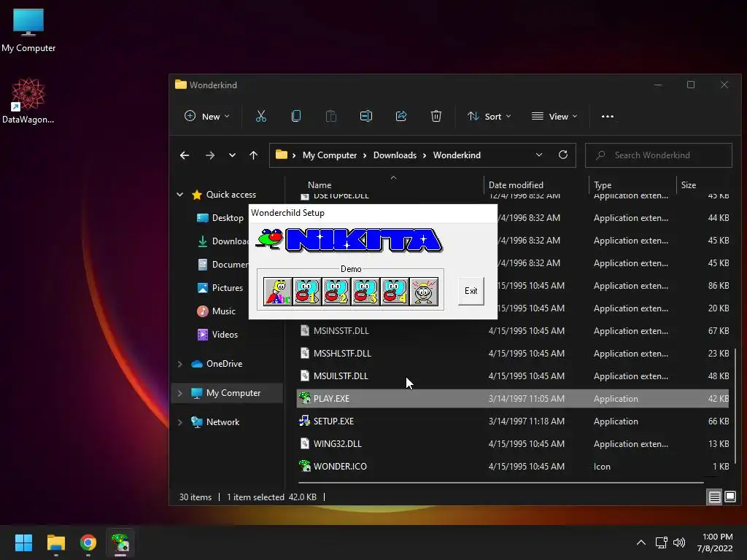Sort files by Name column header
The image size is (747, 560).
[x=320, y=184]
